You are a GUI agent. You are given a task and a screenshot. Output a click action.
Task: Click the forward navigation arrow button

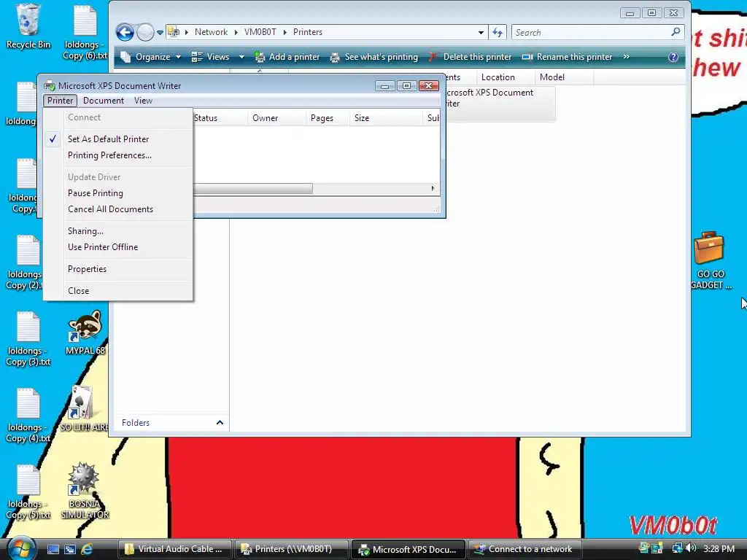[x=145, y=32]
